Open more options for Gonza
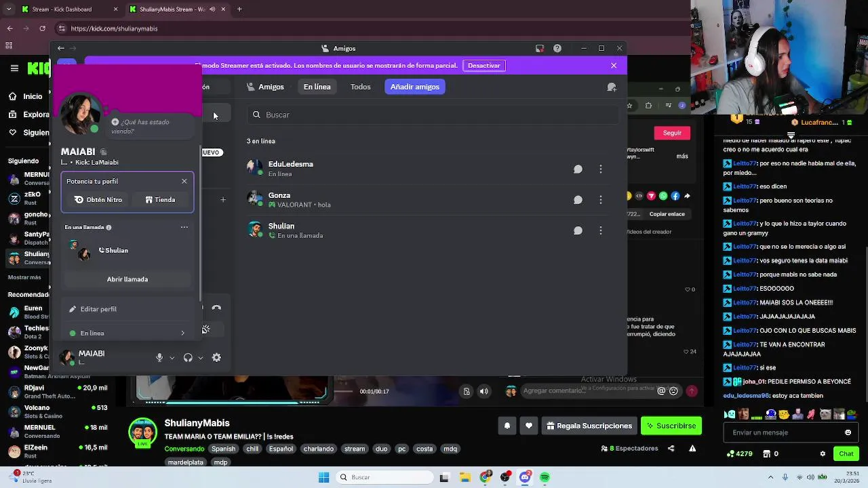 (x=601, y=199)
